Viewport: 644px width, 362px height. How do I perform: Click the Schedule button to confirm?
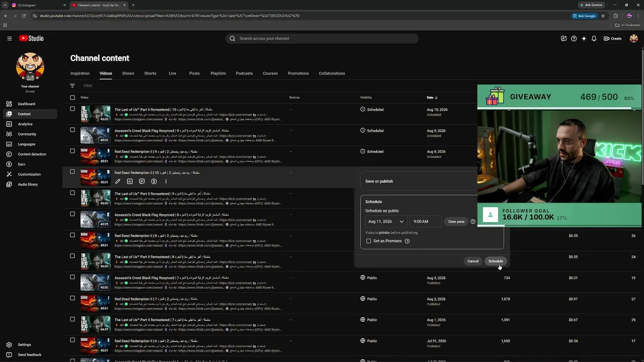click(x=496, y=261)
